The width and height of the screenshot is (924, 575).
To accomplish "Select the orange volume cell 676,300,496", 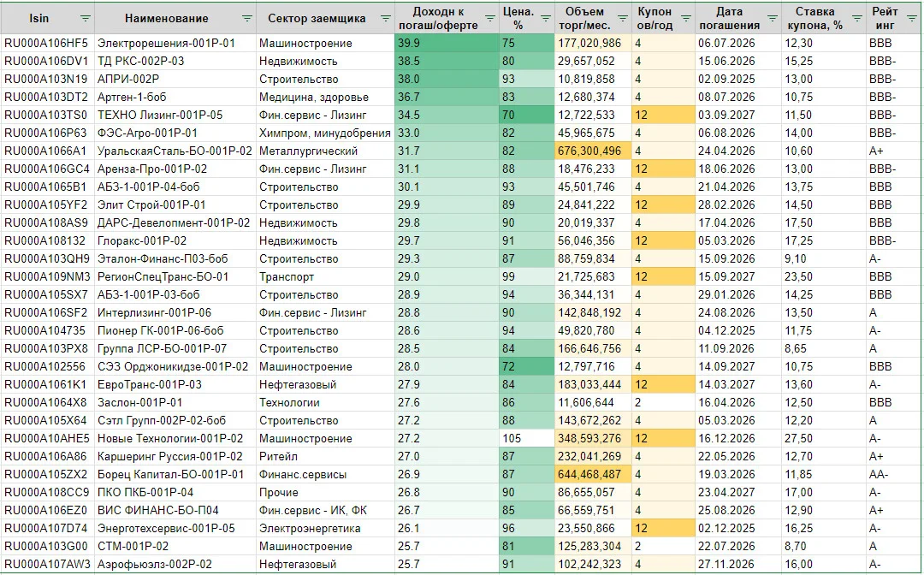I will tap(593, 151).
